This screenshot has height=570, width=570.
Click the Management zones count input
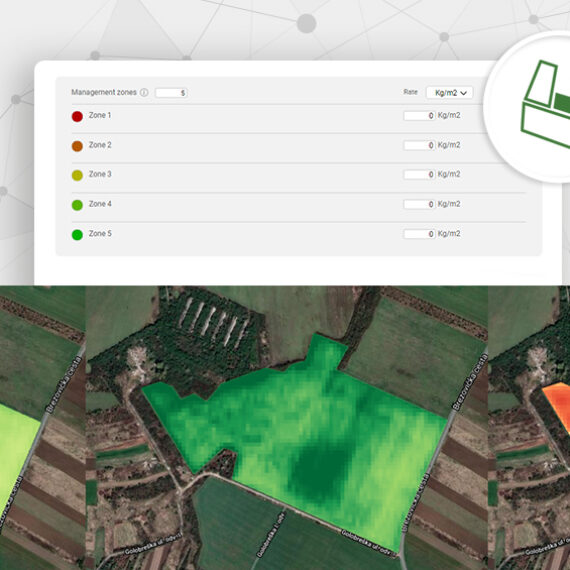(171, 93)
